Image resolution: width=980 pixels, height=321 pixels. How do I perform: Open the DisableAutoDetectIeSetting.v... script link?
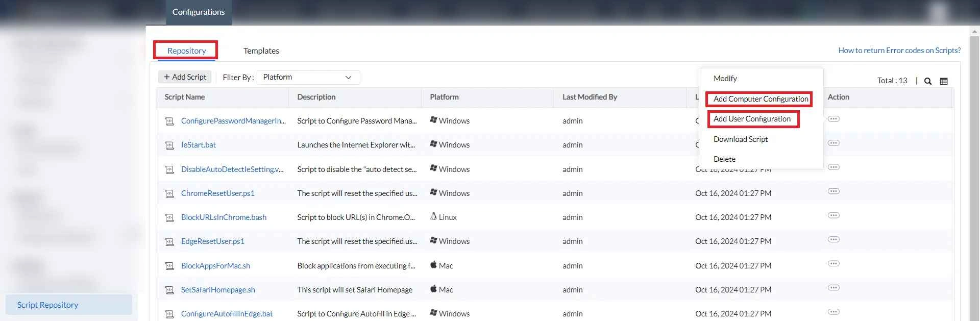coord(232,169)
